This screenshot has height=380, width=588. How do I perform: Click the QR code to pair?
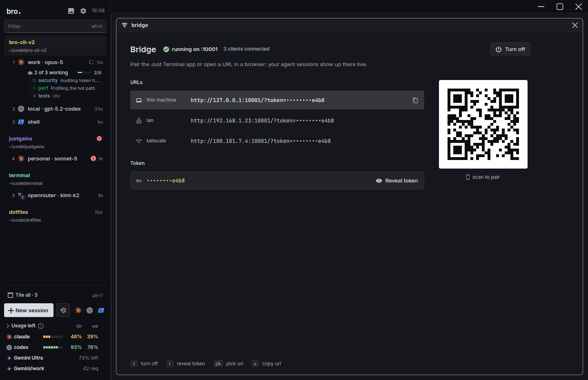pyautogui.click(x=483, y=124)
